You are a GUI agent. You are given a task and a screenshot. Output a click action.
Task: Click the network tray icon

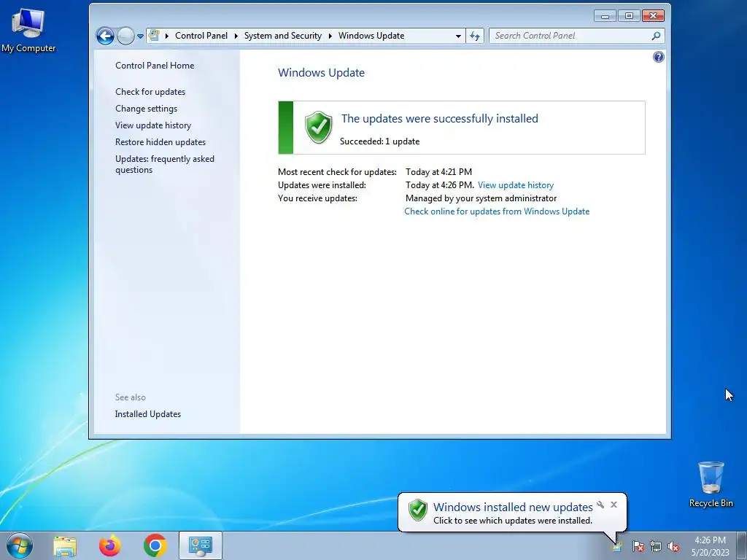[x=656, y=546]
